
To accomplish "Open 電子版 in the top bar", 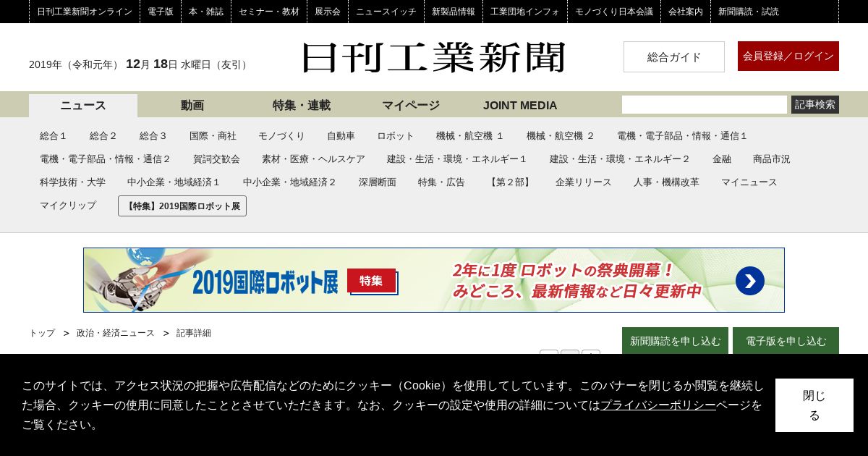I will click(161, 12).
